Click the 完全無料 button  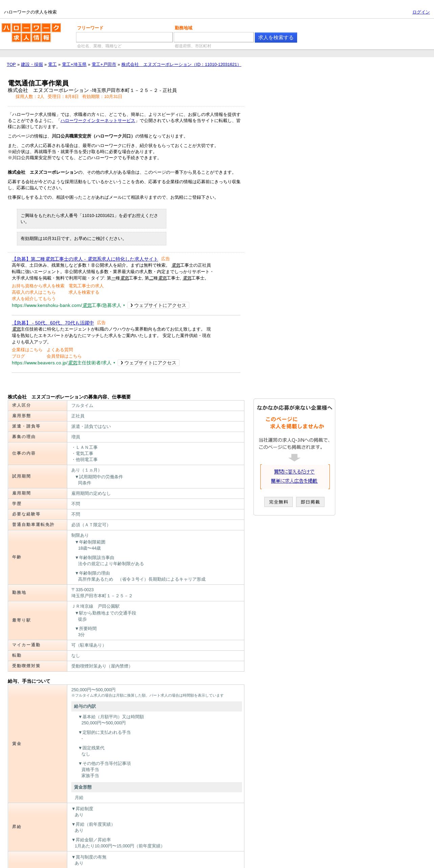point(279,502)
